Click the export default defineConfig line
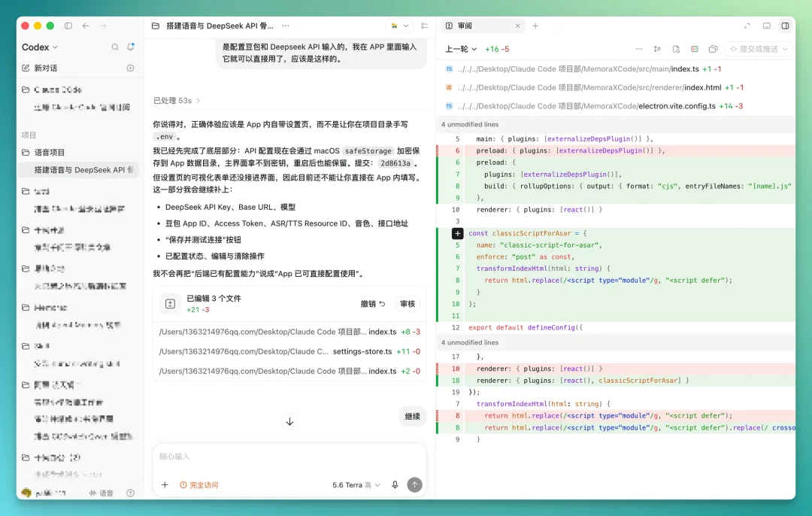Viewport: 812px width, 516px height. pos(525,327)
